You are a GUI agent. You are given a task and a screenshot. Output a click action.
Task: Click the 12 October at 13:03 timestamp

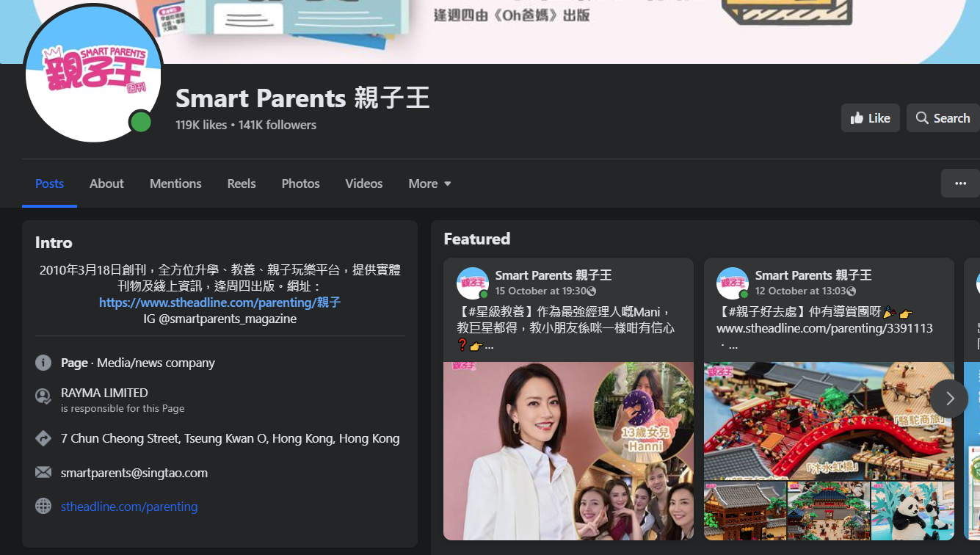pyautogui.click(x=801, y=291)
